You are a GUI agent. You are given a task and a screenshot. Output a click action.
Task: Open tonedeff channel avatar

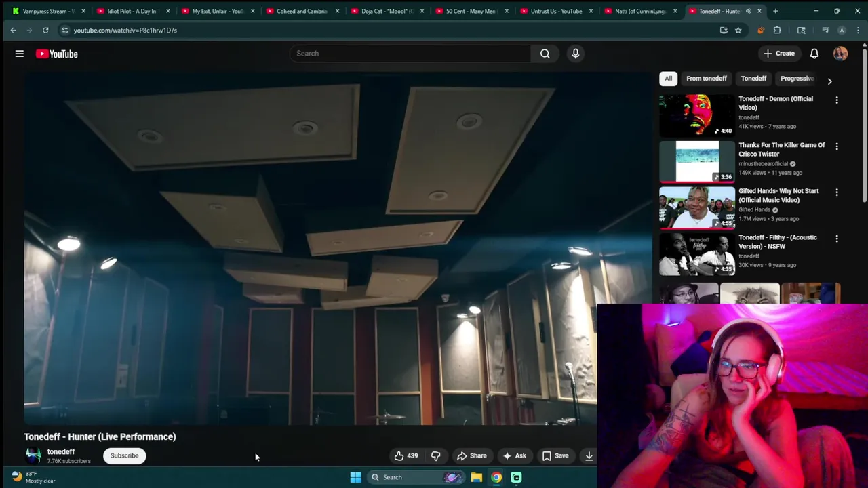tap(33, 455)
